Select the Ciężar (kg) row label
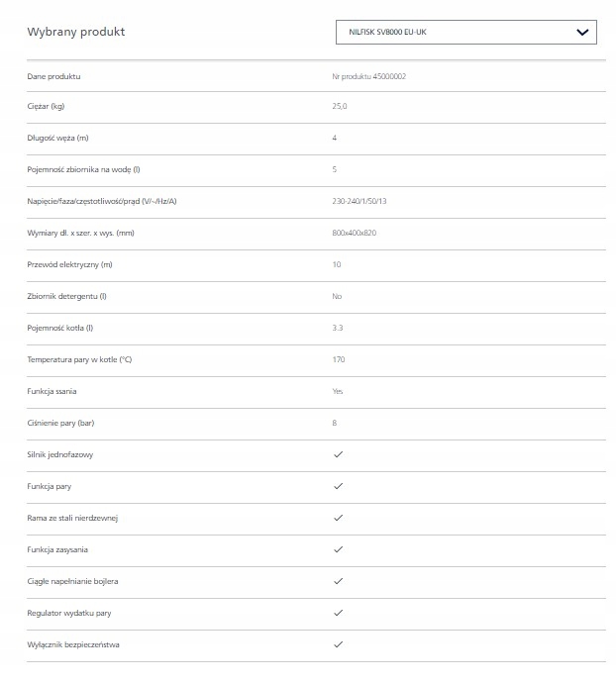This screenshot has height=683, width=616. tap(48, 106)
